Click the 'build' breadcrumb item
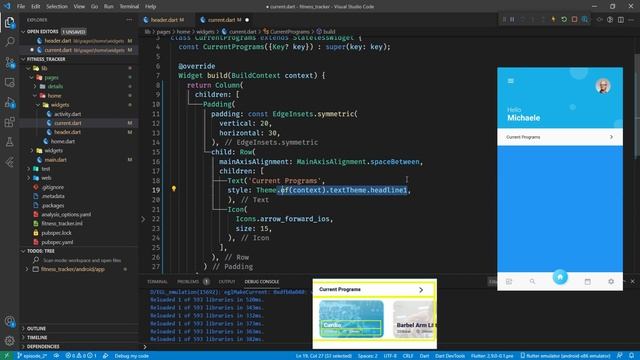 pos(326,31)
